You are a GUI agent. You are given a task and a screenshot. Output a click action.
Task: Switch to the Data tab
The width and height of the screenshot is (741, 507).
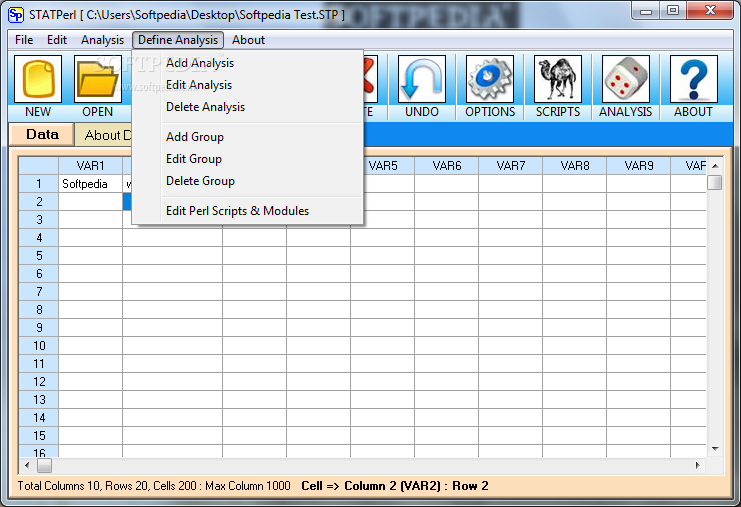[x=42, y=135]
